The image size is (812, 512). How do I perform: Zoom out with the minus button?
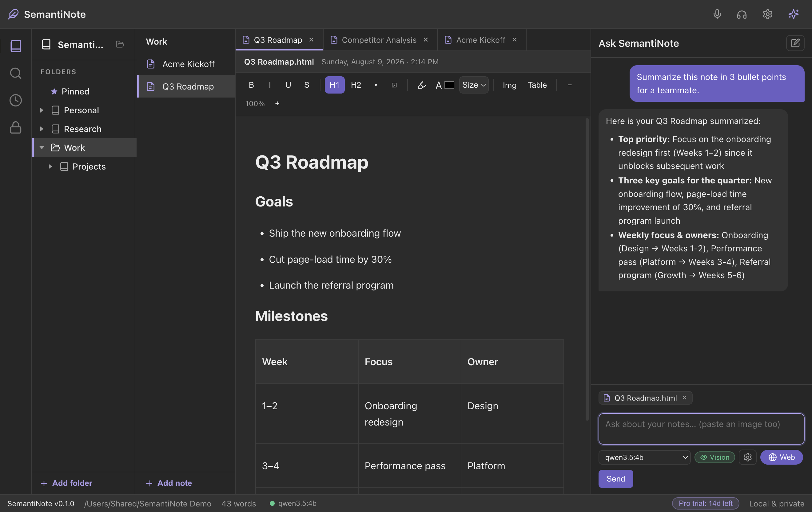569,85
